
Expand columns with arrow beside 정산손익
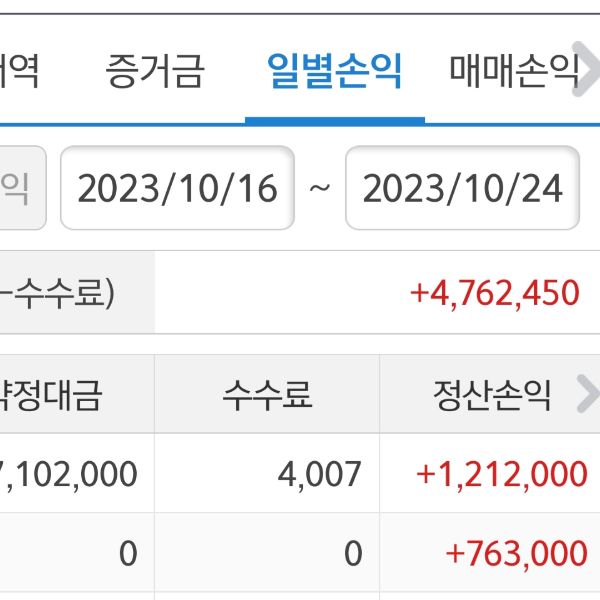(x=587, y=395)
